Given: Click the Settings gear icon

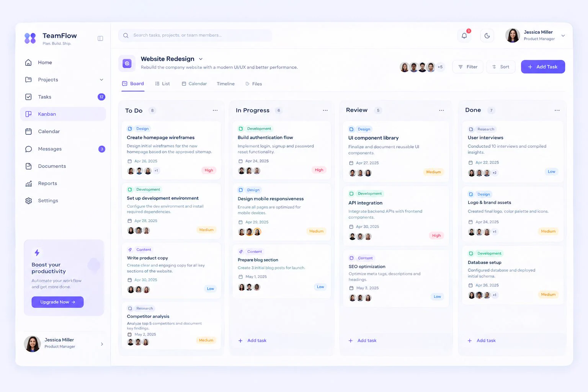Looking at the screenshot, I should (28, 201).
